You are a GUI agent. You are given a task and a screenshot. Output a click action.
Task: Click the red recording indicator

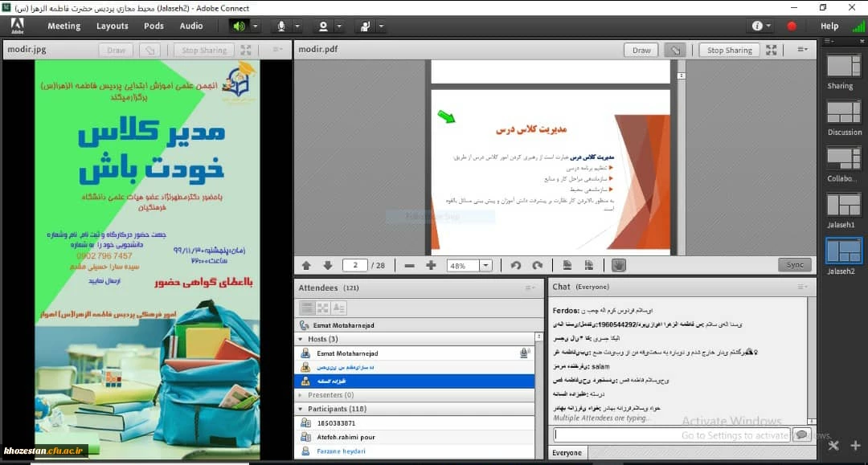point(792,26)
